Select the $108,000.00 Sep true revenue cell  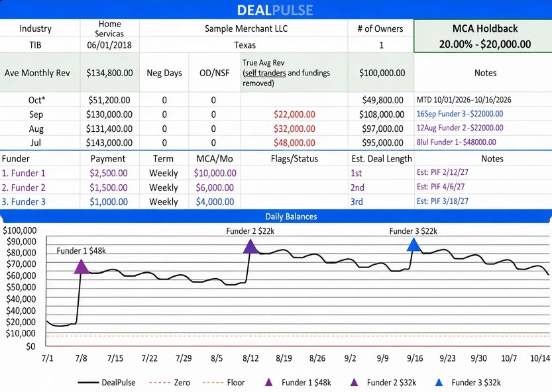coord(381,115)
